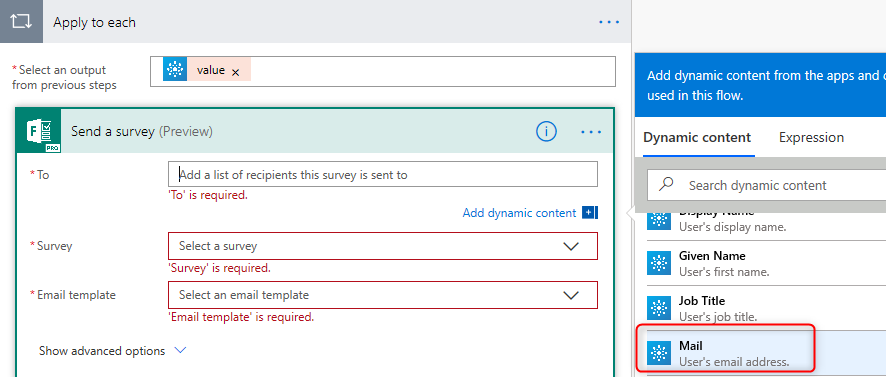This screenshot has height=377, width=886.
Task: Click the blue plus icon beside Add dynamic content
Action: [x=589, y=213]
